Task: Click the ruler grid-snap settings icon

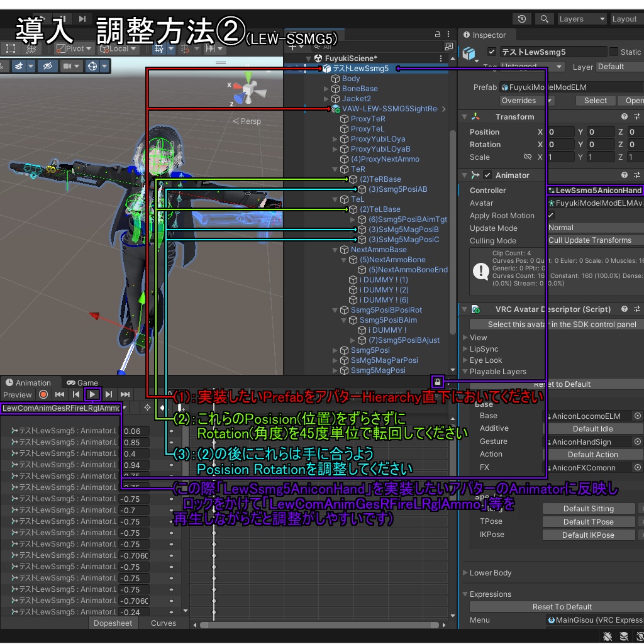Action: point(210,48)
